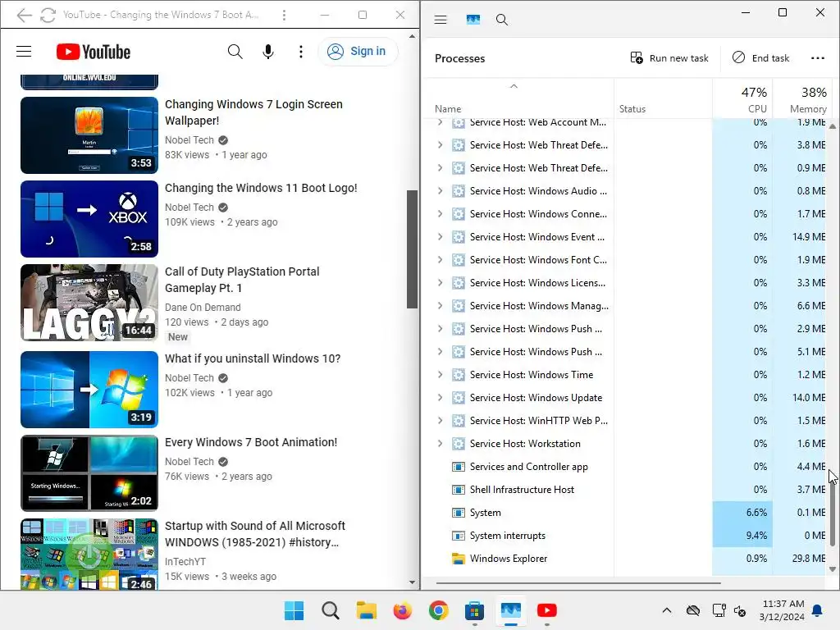This screenshot has width=840, height=630.
Task: Click the muted volume tray icon
Action: (740, 610)
